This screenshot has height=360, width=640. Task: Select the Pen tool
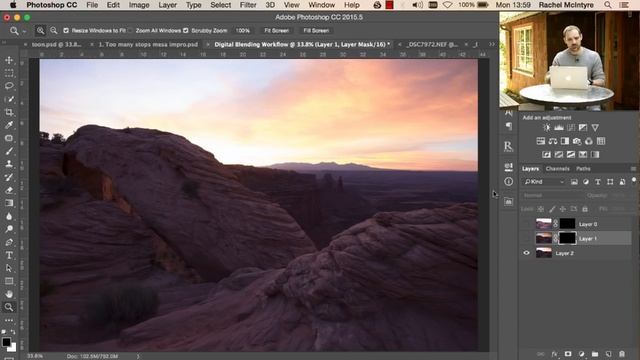click(x=9, y=242)
